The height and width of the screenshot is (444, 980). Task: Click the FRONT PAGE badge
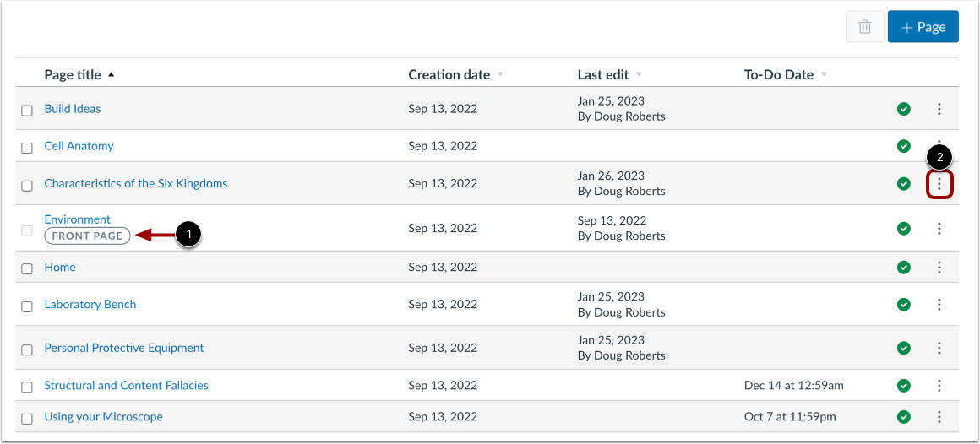click(x=87, y=236)
